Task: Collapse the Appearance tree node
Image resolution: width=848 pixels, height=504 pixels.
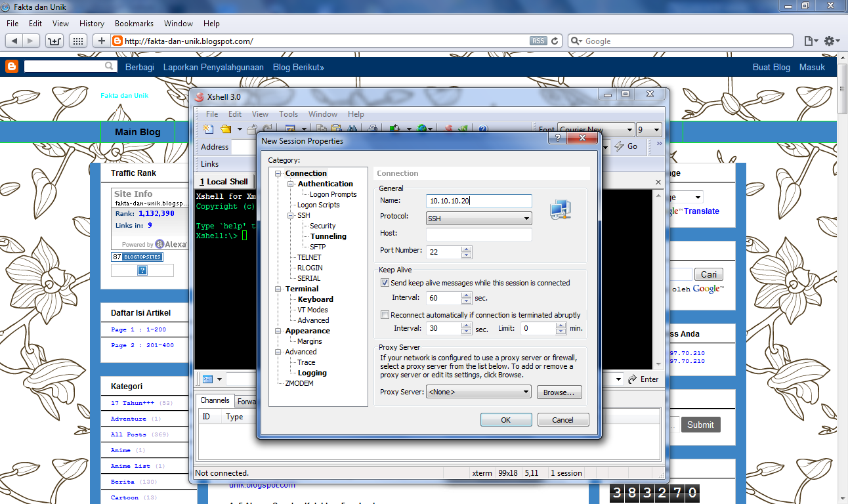Action: pos(278,331)
